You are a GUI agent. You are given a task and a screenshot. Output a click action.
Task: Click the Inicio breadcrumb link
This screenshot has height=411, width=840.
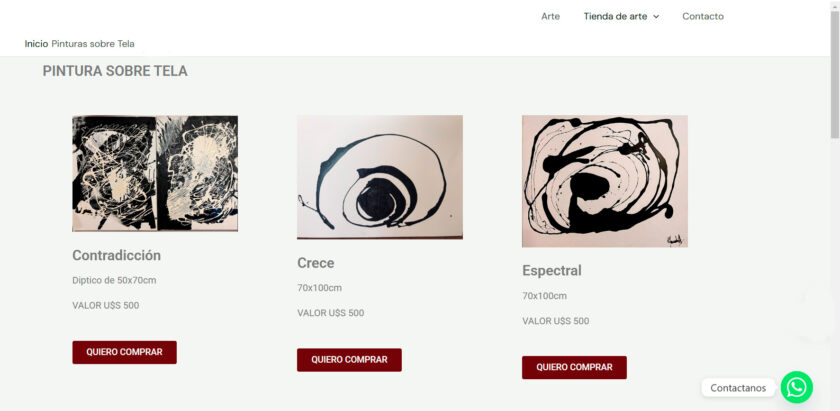click(x=36, y=44)
